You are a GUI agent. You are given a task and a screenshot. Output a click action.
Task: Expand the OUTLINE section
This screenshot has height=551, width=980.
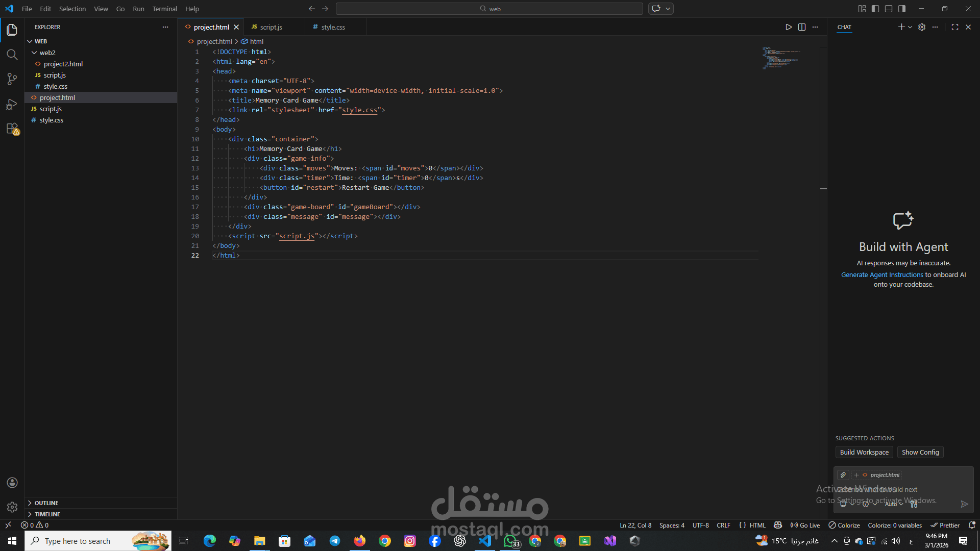(x=46, y=503)
